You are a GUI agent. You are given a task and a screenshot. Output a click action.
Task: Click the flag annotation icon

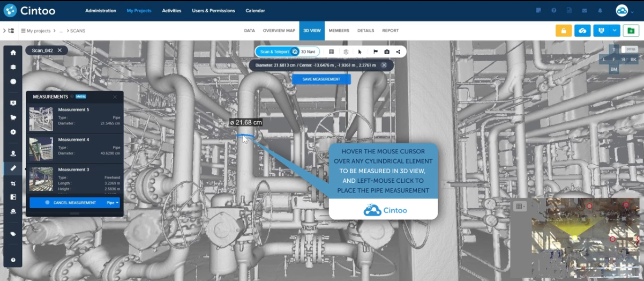375,52
